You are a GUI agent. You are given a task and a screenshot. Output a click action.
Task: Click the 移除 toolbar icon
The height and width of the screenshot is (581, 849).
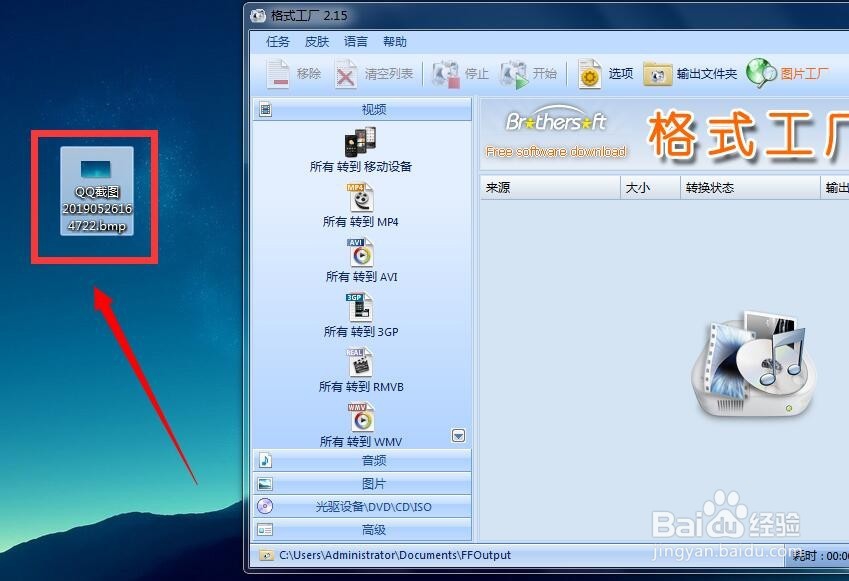278,73
